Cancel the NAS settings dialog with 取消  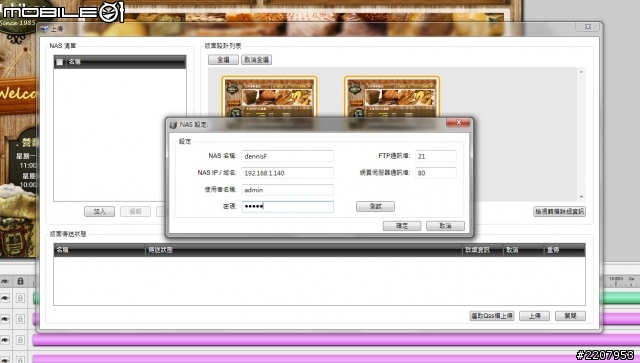[445, 226]
